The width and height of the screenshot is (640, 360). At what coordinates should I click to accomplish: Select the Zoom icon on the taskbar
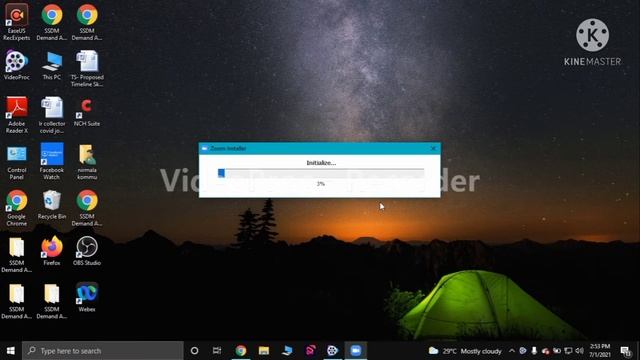(356, 351)
